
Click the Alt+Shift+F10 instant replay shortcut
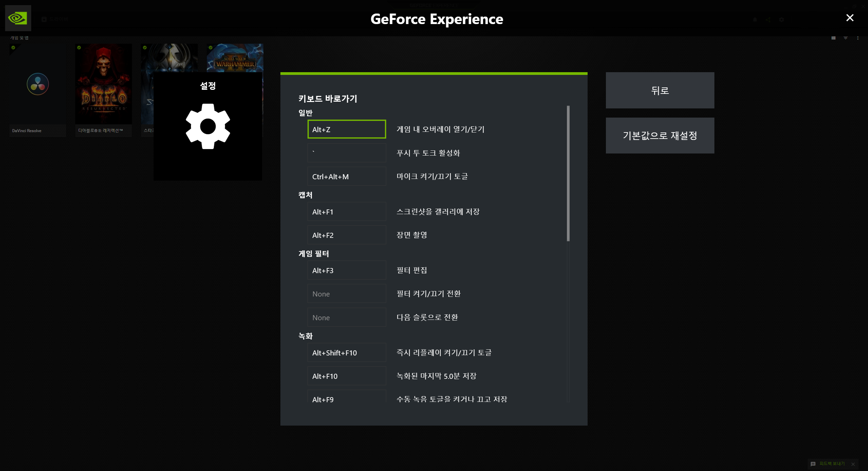tap(346, 353)
